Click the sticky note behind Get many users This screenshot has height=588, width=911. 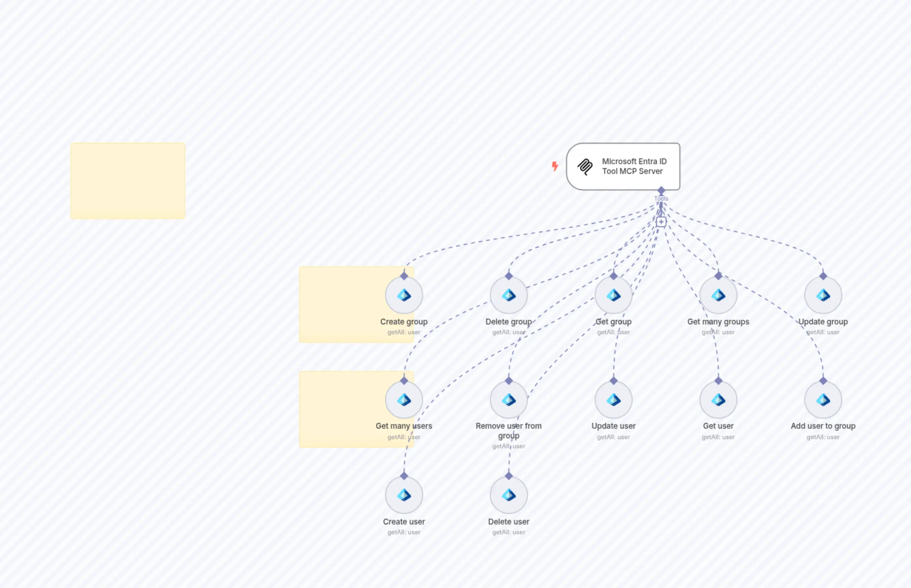336,409
